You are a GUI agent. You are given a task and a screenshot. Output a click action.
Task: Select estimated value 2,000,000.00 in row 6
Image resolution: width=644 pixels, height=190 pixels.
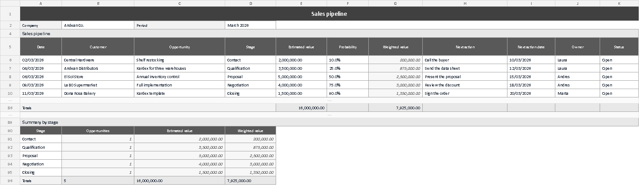click(x=301, y=60)
